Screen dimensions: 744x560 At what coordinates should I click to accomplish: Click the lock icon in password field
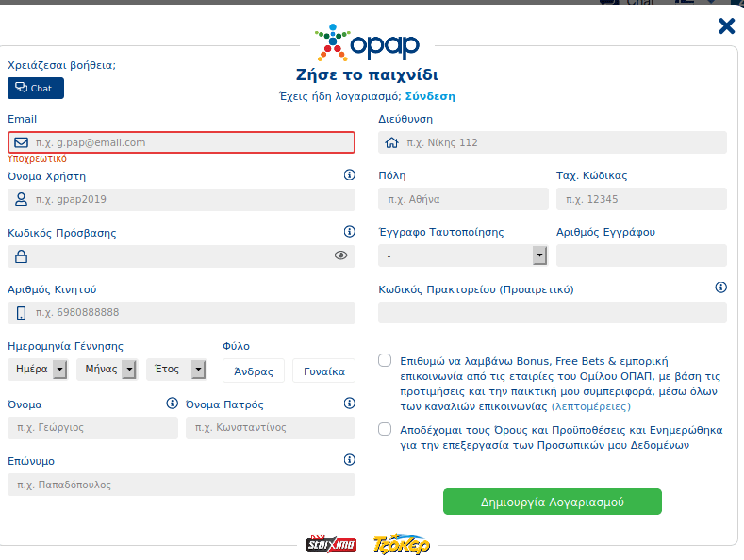22,256
